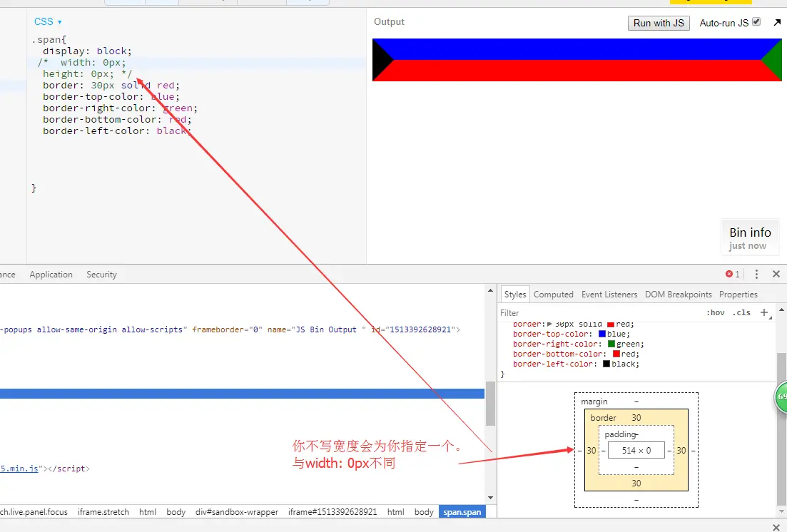Click the display: block CSS line
Screen dimensions: 787x532
click(87, 51)
